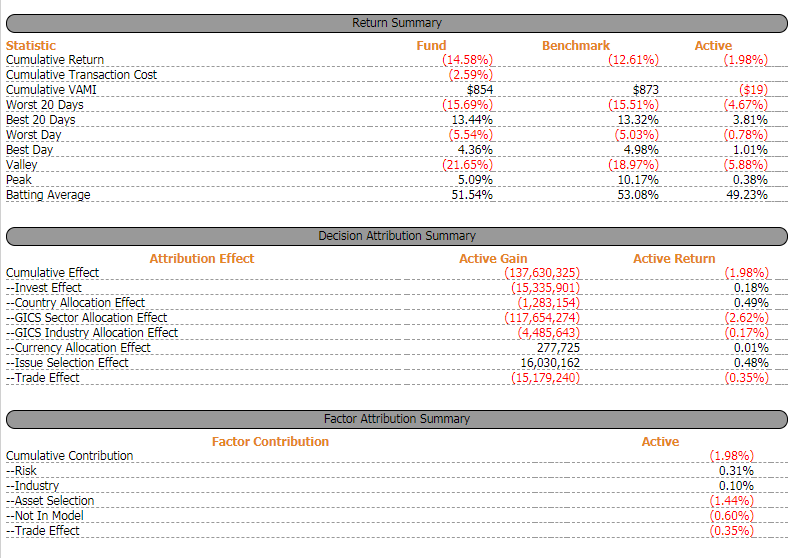Click the Not In Model factor row
The image size is (811, 558).
pyautogui.click(x=45, y=516)
